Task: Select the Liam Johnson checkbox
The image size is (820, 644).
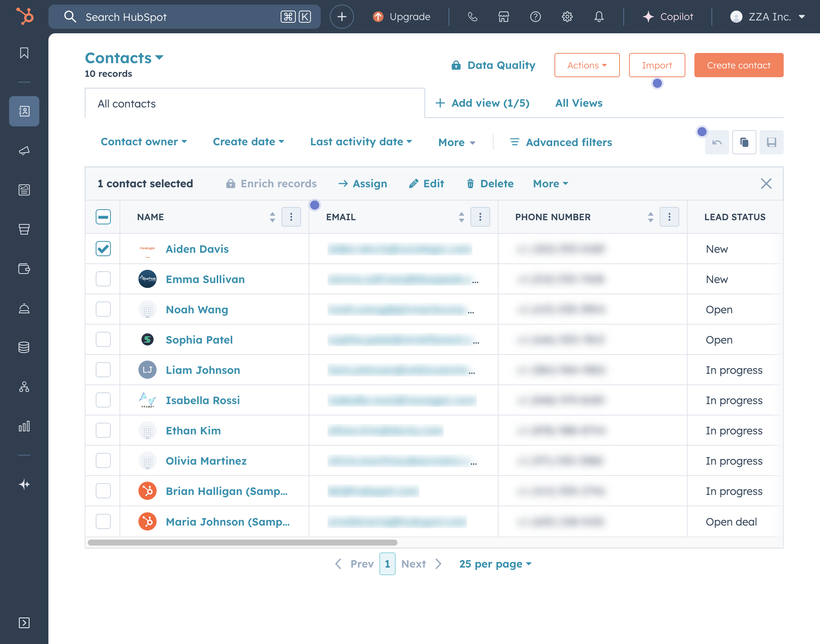Action: (x=103, y=370)
